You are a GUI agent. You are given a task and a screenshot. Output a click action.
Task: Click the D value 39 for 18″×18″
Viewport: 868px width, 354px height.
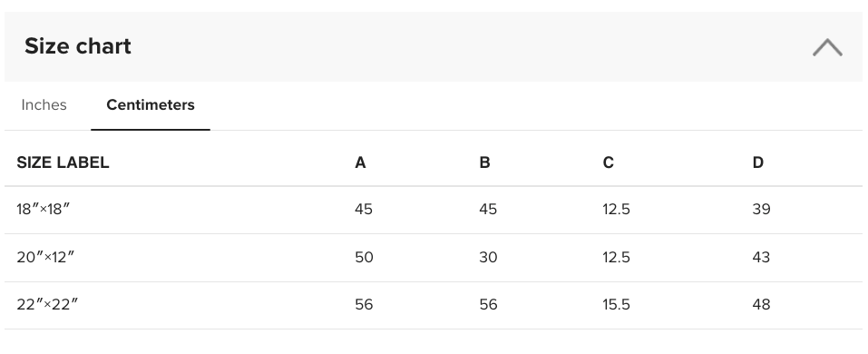761,210
